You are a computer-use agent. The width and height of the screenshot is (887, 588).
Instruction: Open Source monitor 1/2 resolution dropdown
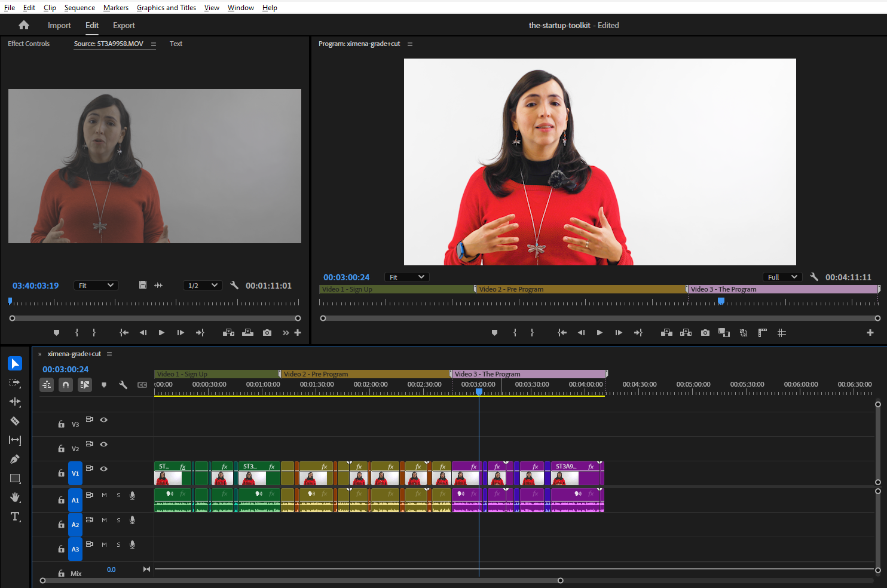(x=203, y=286)
